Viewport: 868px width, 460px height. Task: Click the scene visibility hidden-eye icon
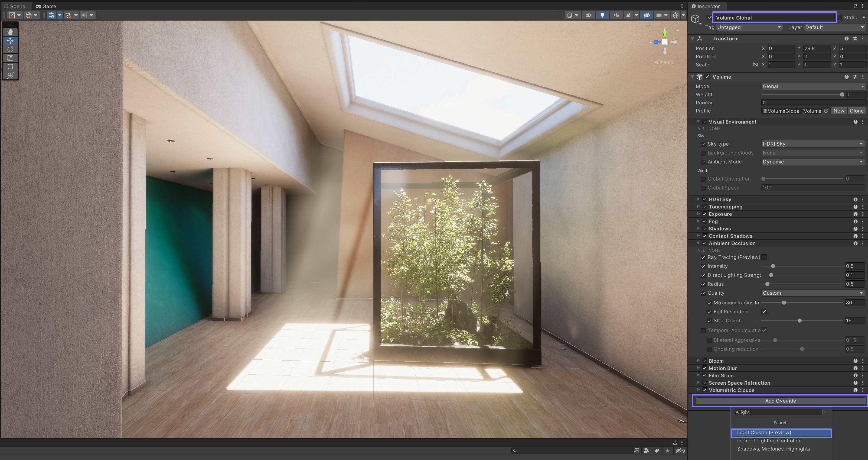pos(646,15)
